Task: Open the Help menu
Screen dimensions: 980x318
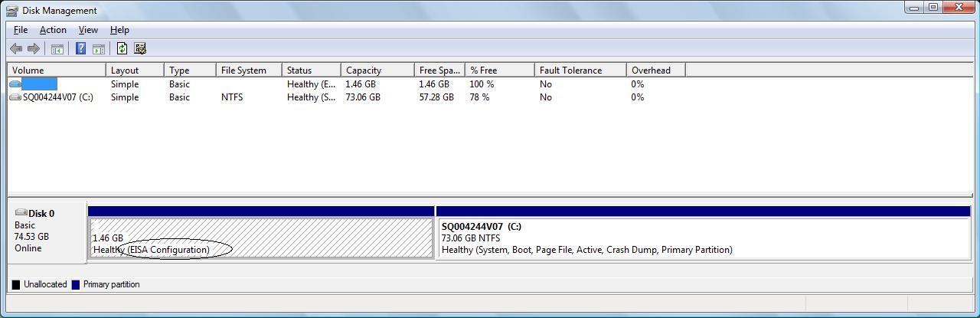Action: (x=119, y=30)
